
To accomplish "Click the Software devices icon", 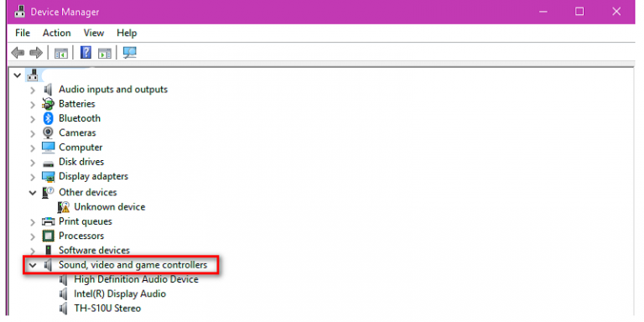I will pyautogui.click(x=48, y=250).
